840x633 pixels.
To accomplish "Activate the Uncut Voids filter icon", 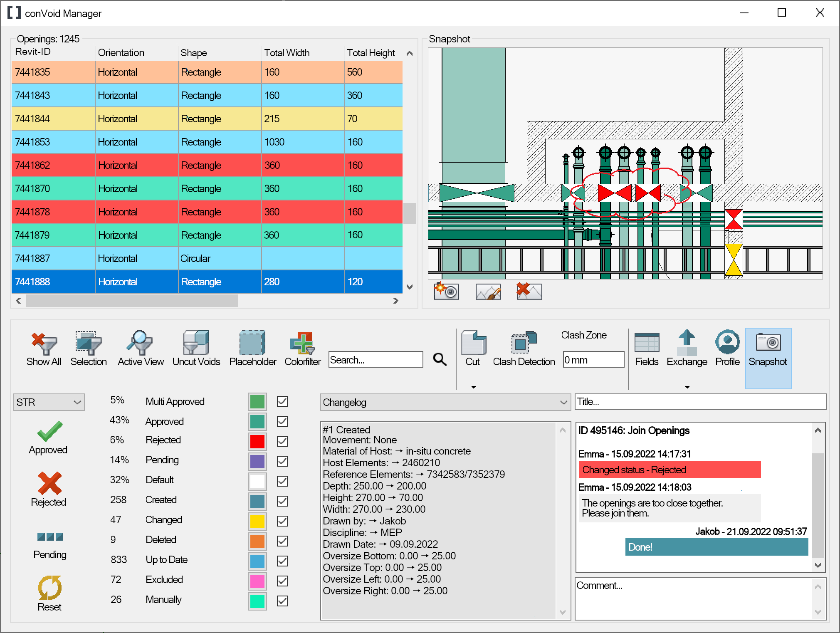I will point(196,343).
